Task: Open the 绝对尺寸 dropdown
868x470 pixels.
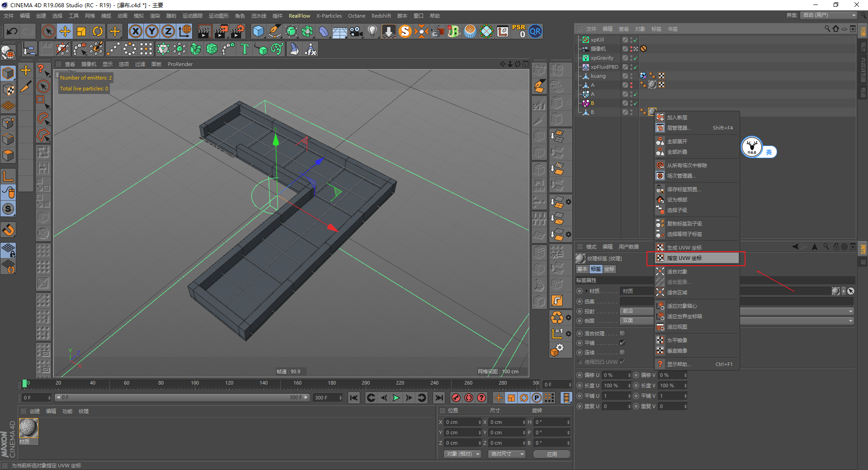Action: coord(507,454)
